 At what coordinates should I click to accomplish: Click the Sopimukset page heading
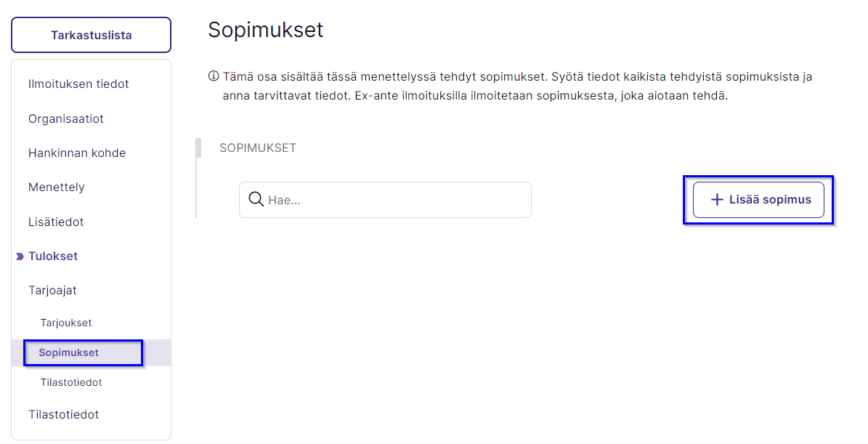[266, 30]
